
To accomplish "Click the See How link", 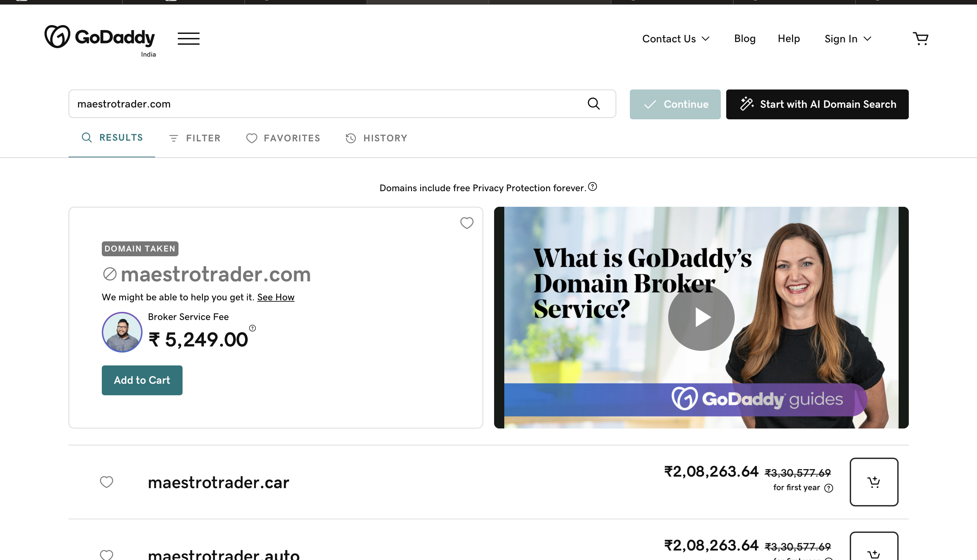I will pos(276,297).
